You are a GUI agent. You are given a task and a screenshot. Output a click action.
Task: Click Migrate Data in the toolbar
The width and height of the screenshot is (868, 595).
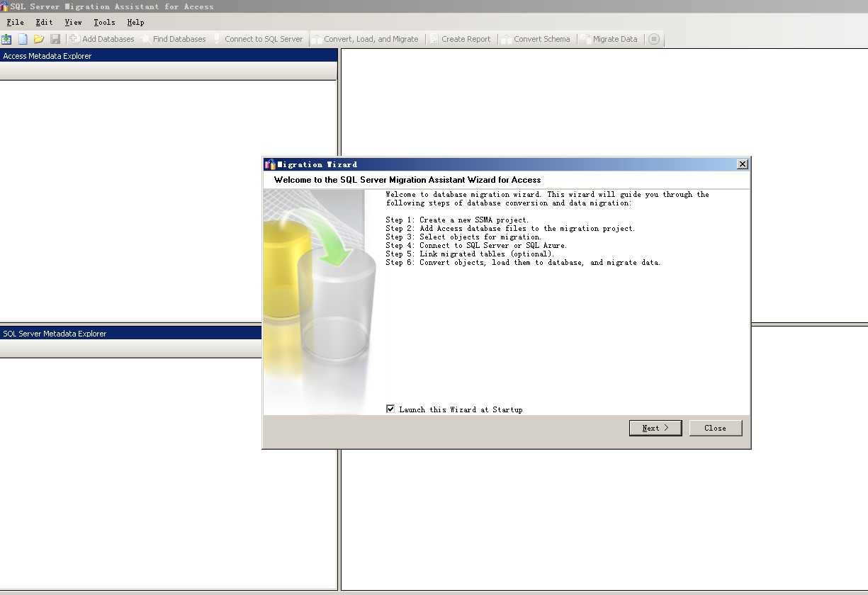tap(609, 39)
